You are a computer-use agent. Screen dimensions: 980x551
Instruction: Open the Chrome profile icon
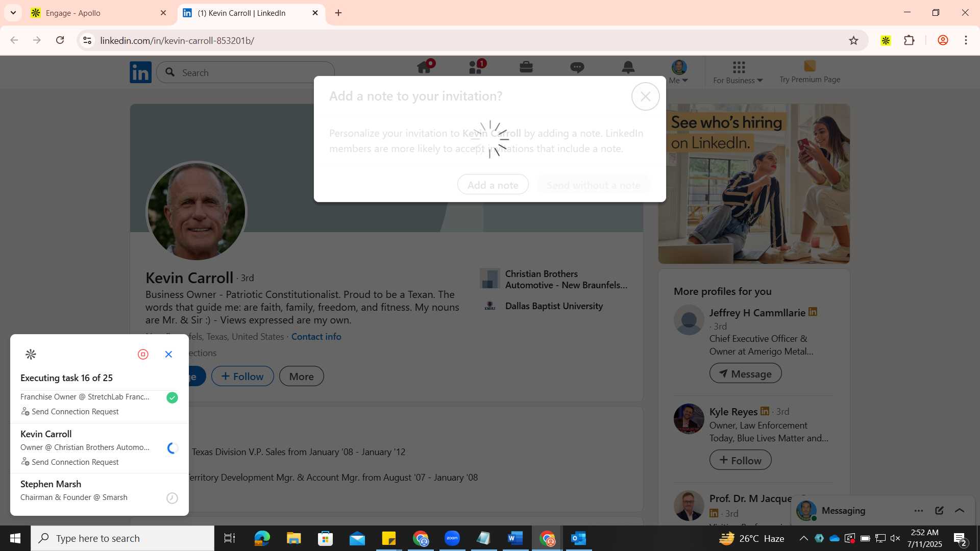943,40
